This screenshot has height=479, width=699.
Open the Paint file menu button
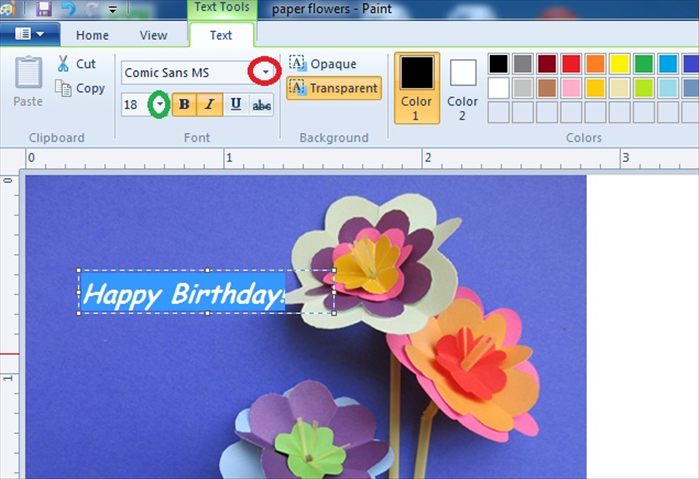click(x=30, y=34)
